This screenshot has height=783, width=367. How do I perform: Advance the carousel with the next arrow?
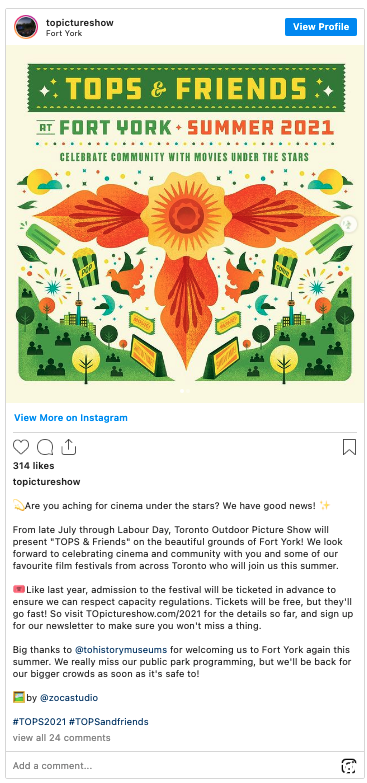click(351, 223)
